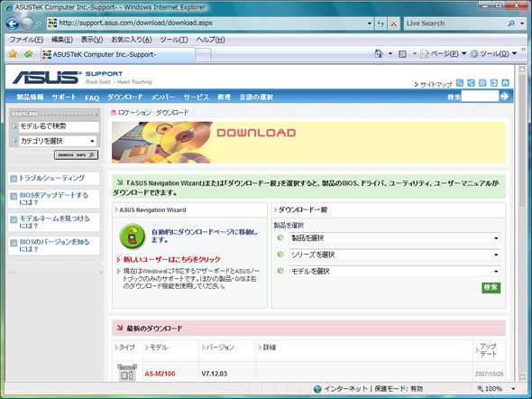Open the ページ(P) toolbar dropdown

444,53
